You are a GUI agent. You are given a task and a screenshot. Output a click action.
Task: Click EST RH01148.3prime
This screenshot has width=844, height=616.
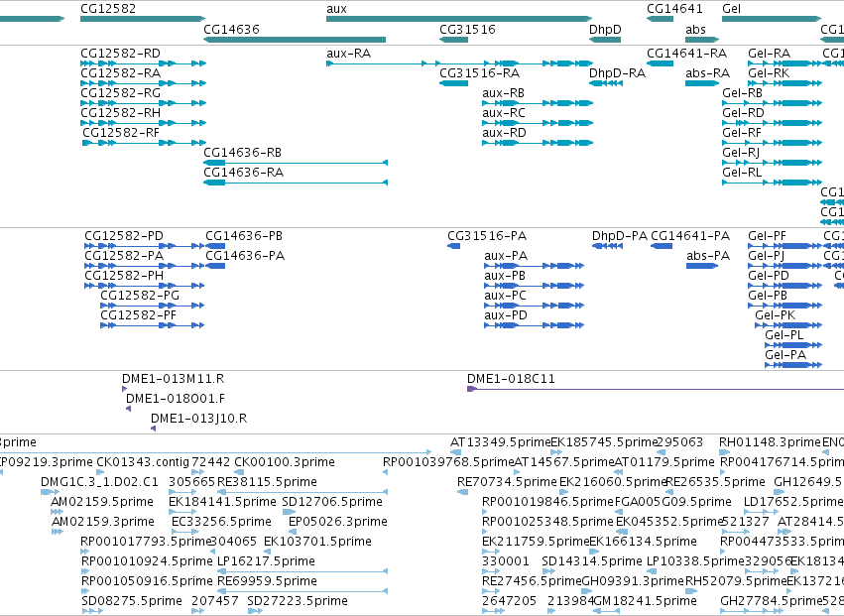pos(771,442)
